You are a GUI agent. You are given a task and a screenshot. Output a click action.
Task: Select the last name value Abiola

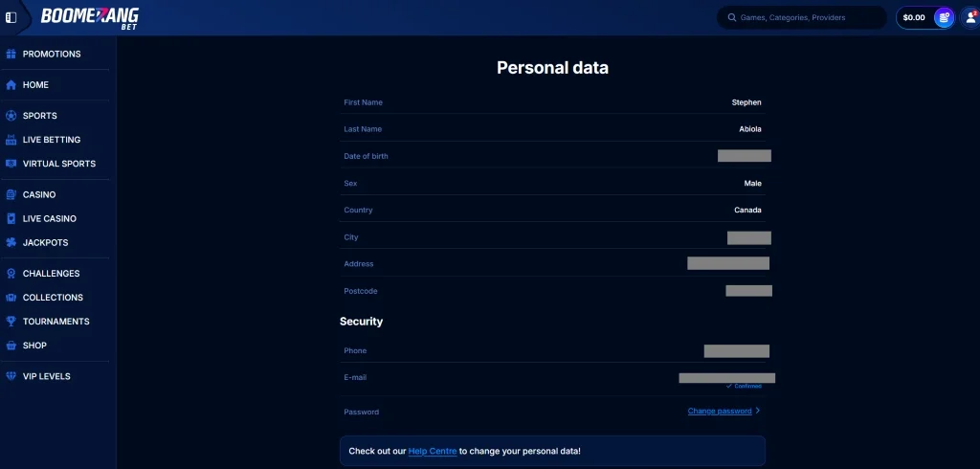[x=750, y=129]
